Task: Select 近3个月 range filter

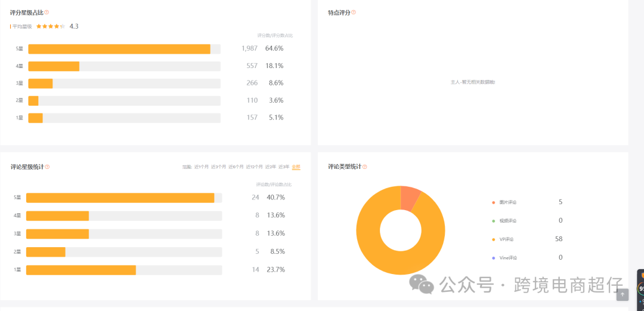Action: coord(218,167)
